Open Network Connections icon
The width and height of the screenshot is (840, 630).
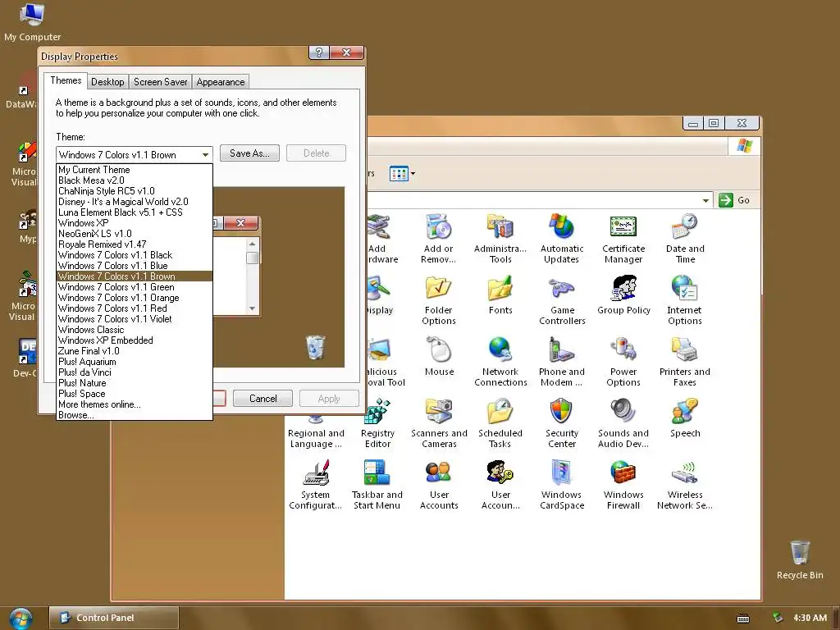coord(500,362)
